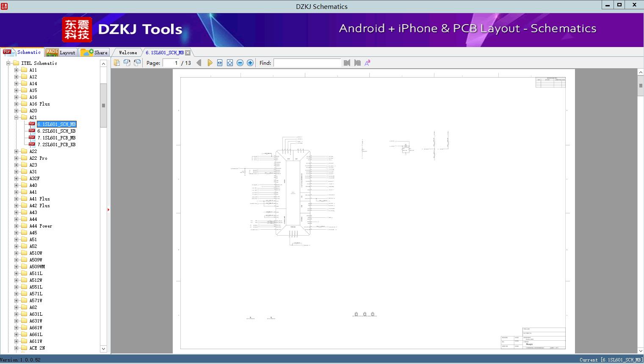Click the find next icon

point(357,63)
